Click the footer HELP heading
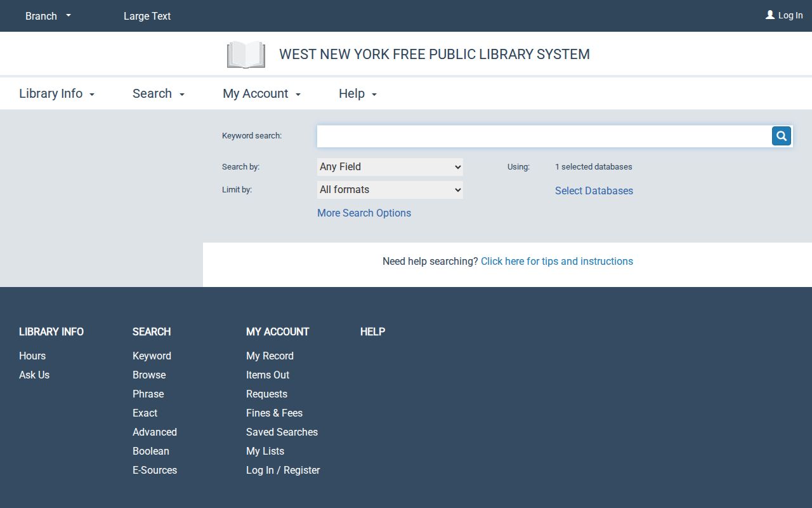This screenshot has width=812, height=508. tap(372, 331)
